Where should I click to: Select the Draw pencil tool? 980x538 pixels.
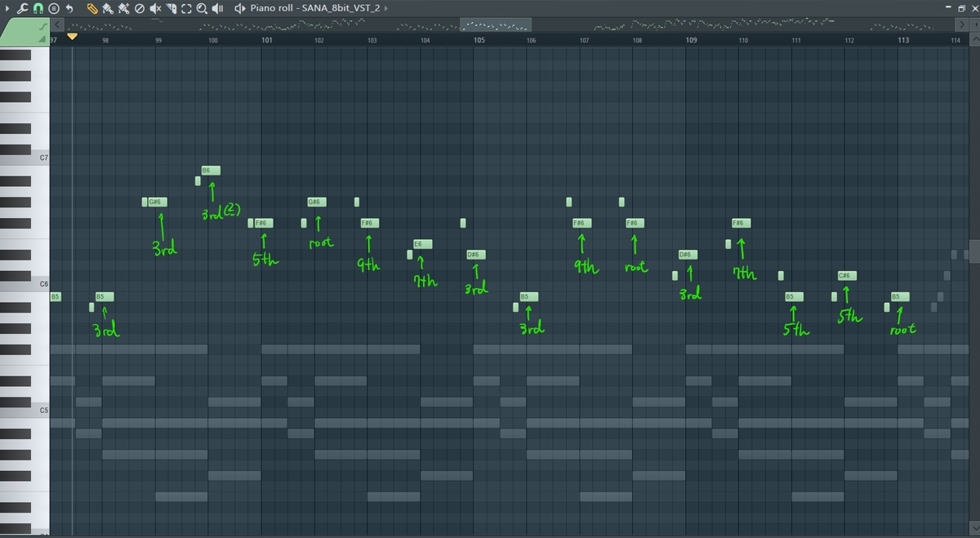click(x=93, y=8)
